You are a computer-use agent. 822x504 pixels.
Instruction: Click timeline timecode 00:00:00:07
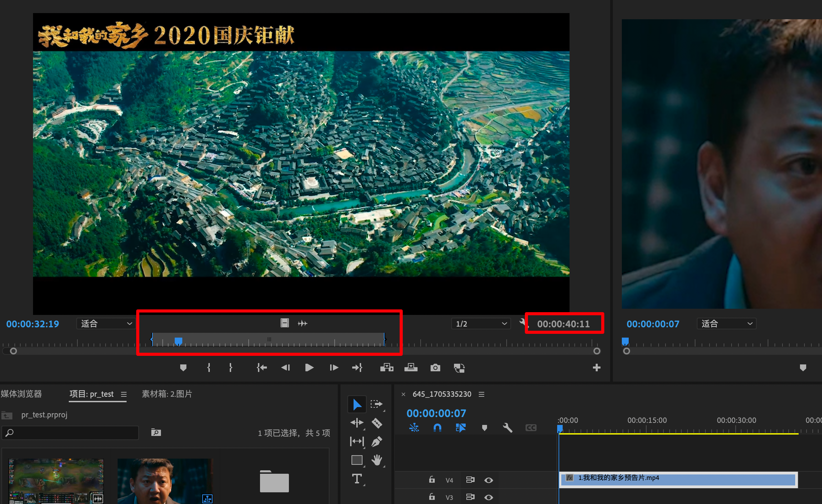click(436, 413)
